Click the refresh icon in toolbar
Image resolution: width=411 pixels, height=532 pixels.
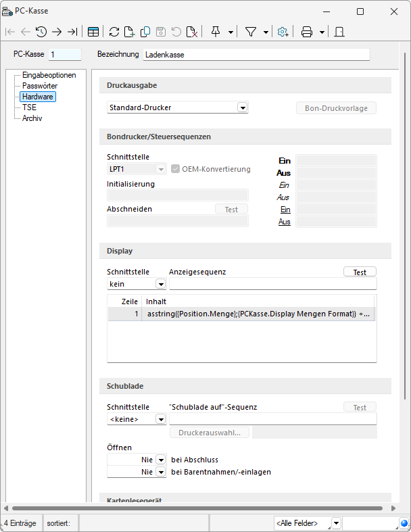click(114, 32)
